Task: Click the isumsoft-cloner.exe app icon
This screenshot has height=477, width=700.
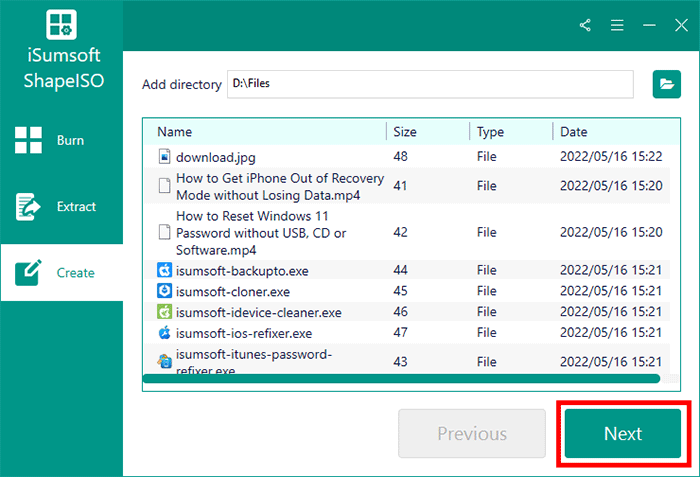Action: pyautogui.click(x=164, y=291)
